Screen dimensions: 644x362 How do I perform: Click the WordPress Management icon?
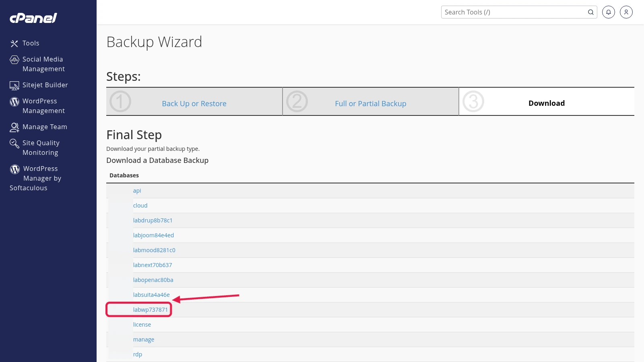[14, 101]
